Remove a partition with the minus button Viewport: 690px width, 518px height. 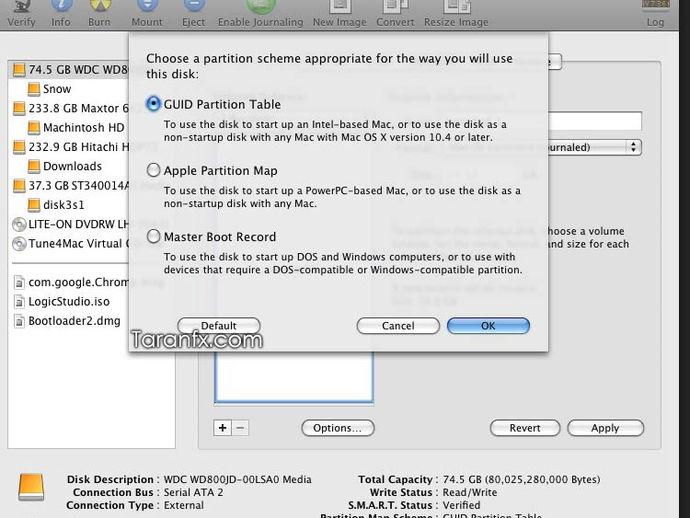(240, 428)
